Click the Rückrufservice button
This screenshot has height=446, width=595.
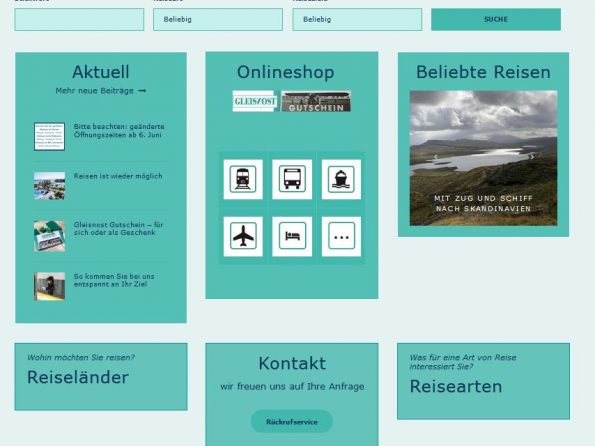[x=292, y=422]
